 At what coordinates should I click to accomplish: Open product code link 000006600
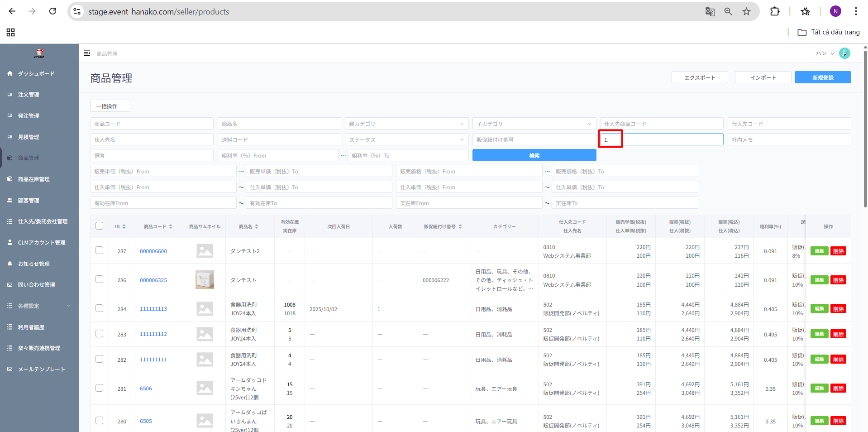coord(153,251)
